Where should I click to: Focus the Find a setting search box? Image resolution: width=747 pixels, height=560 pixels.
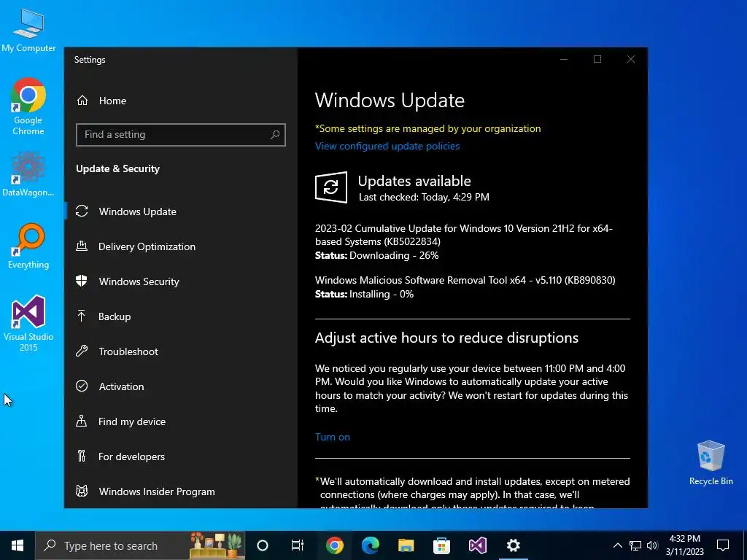click(181, 135)
